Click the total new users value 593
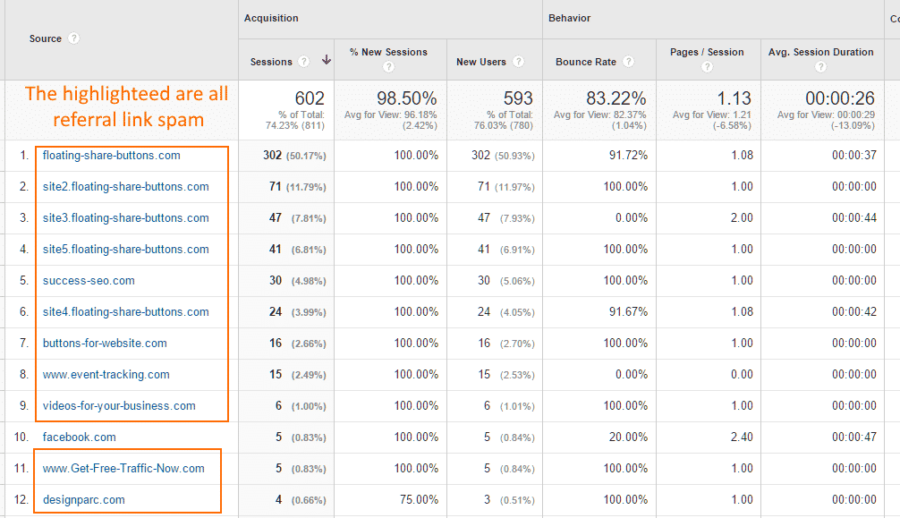 pos(518,98)
